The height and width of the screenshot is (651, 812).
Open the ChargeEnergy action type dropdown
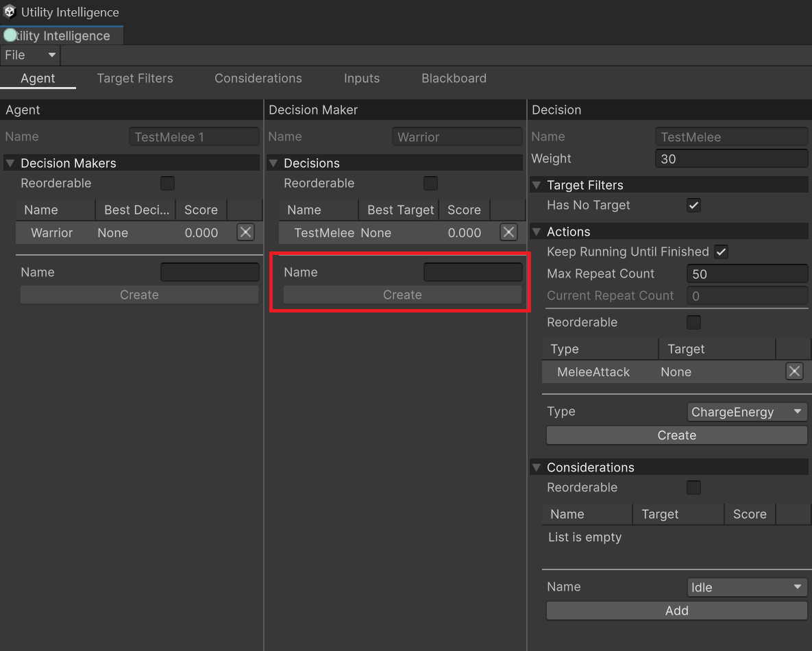coord(747,412)
